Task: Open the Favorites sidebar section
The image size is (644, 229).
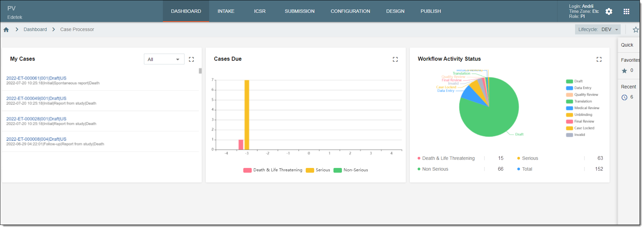Action: (630, 60)
